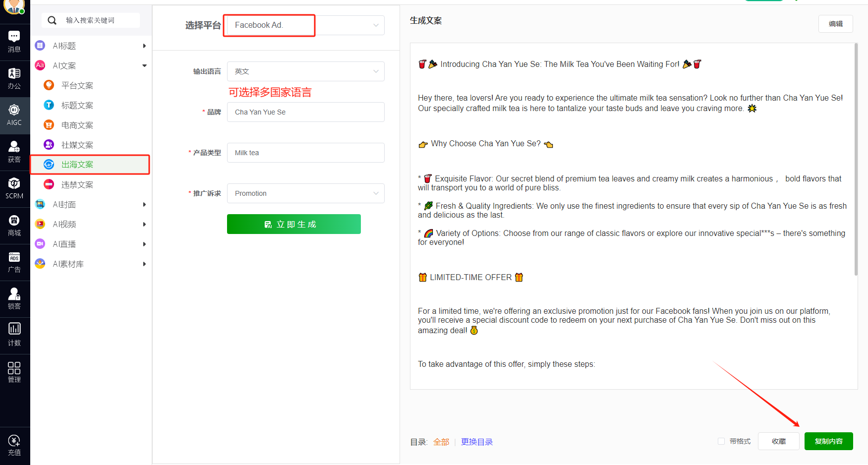Open the 锁客 sidebar icon
The image size is (868, 465).
14,299
